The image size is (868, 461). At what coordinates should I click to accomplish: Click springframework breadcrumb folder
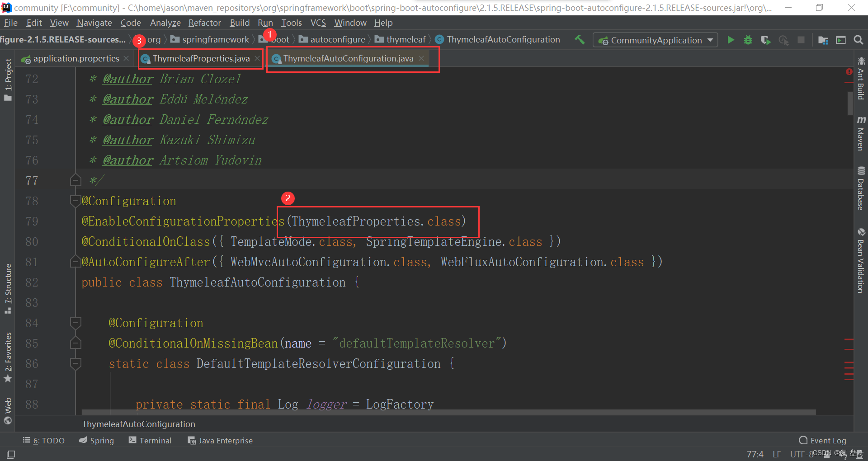tap(210, 40)
